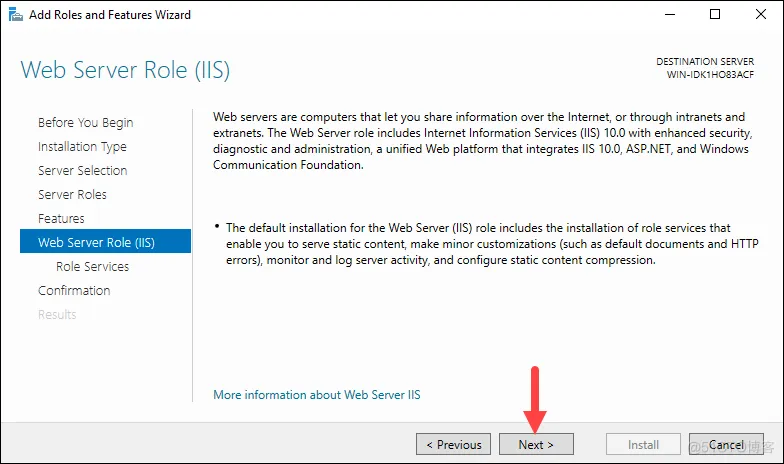Click the disabled Install button

(644, 444)
